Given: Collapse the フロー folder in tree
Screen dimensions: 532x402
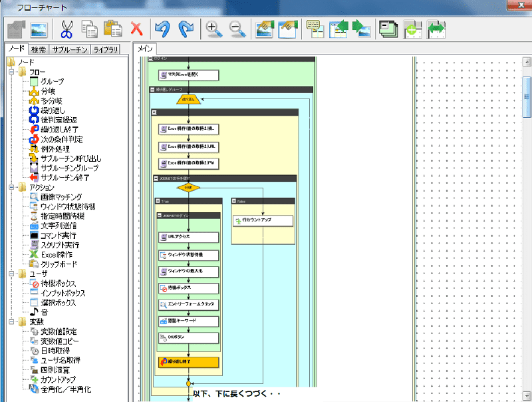Looking at the screenshot, I should coord(11,72).
